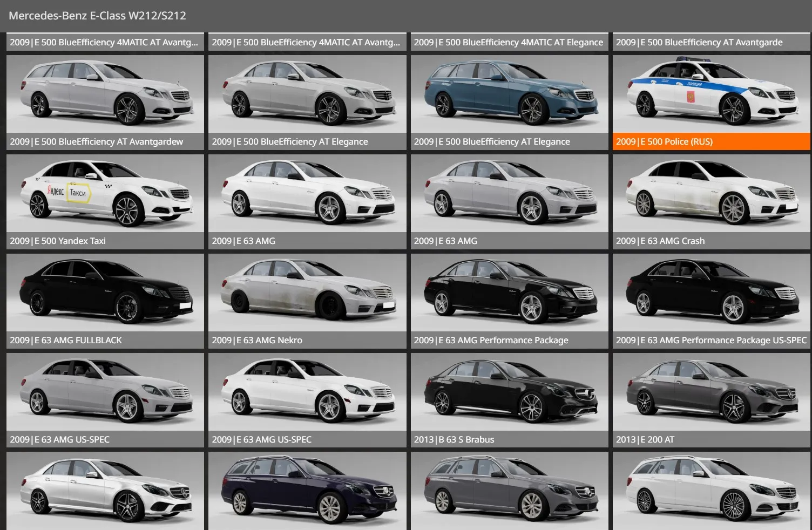
Task: Select the white facelift wagon in the bottom row
Action: click(712, 491)
